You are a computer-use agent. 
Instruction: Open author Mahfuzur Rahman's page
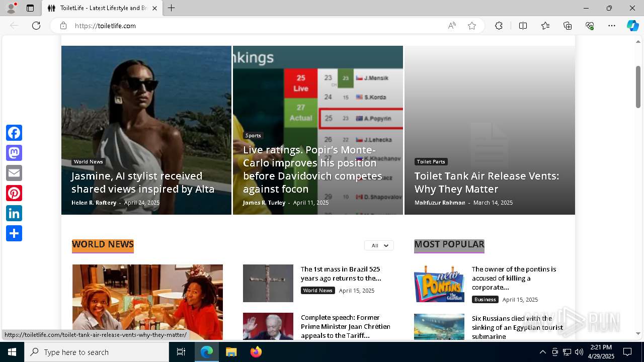pyautogui.click(x=440, y=203)
